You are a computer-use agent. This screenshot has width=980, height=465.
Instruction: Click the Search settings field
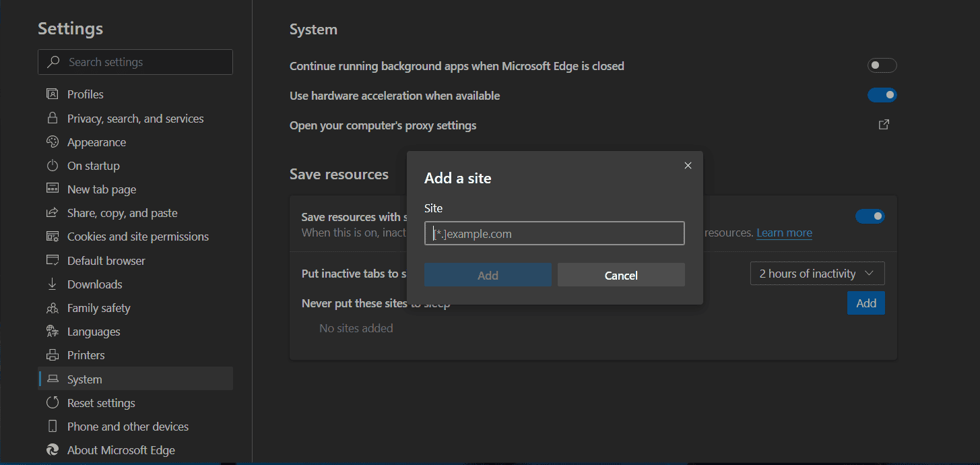click(x=135, y=61)
